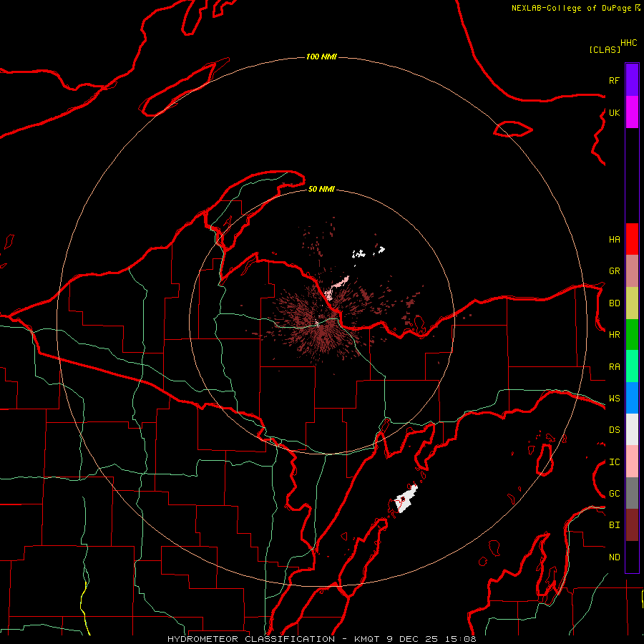Click the GR legend label
This screenshot has width=644, height=644.
point(614,271)
